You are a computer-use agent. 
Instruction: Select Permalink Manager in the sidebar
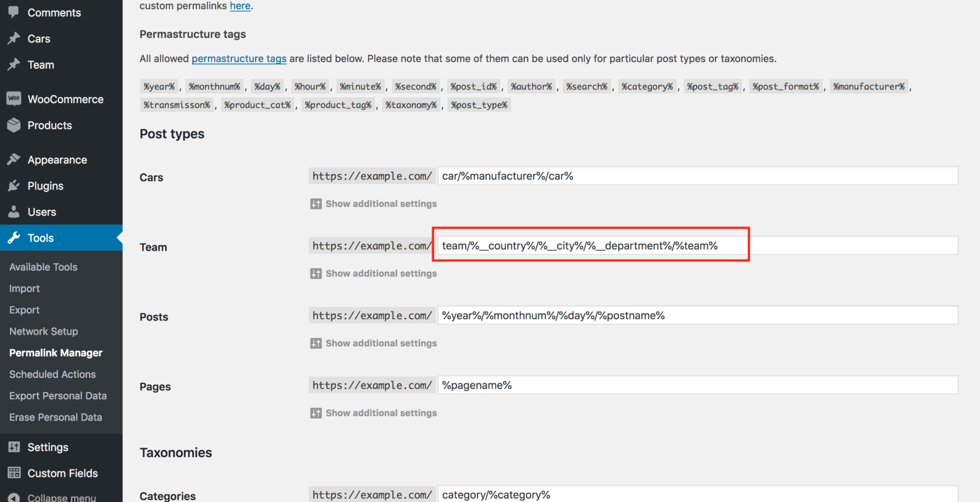click(55, 352)
